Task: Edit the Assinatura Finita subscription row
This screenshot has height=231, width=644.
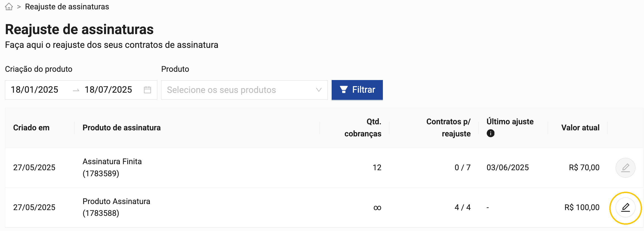Action: point(625,168)
